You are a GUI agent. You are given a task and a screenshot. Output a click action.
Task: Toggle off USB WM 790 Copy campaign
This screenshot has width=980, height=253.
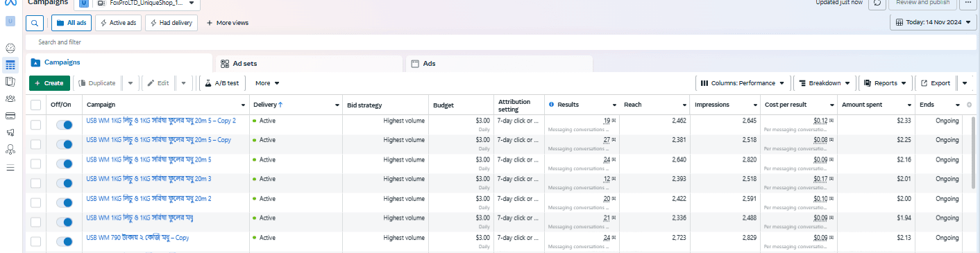tap(64, 241)
